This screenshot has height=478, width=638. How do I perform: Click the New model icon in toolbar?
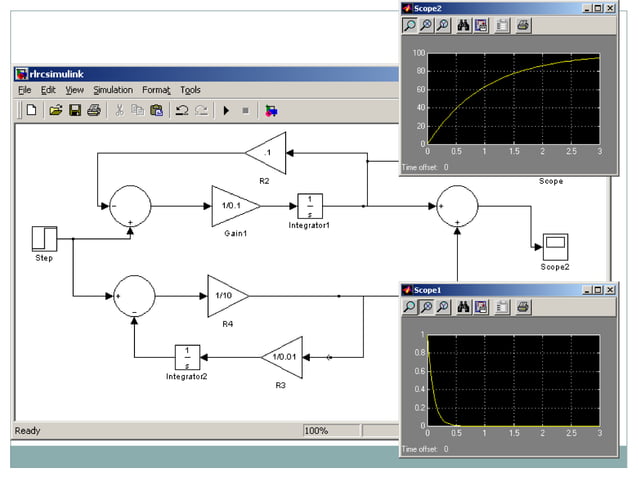(31, 110)
